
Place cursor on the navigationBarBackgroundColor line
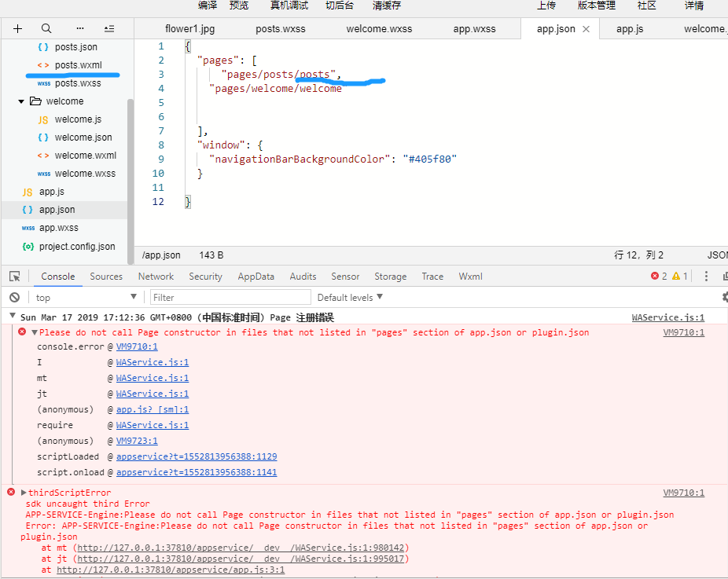pos(333,159)
